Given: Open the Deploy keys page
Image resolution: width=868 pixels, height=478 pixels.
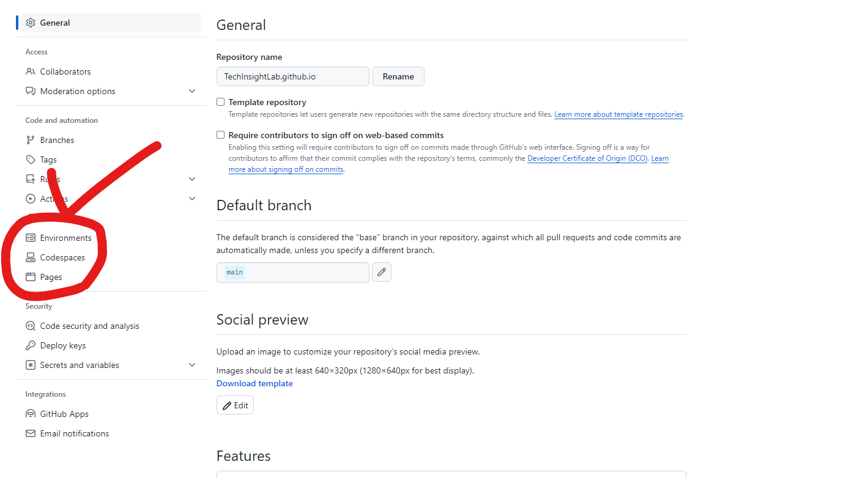Looking at the screenshot, I should click(x=111, y=345).
